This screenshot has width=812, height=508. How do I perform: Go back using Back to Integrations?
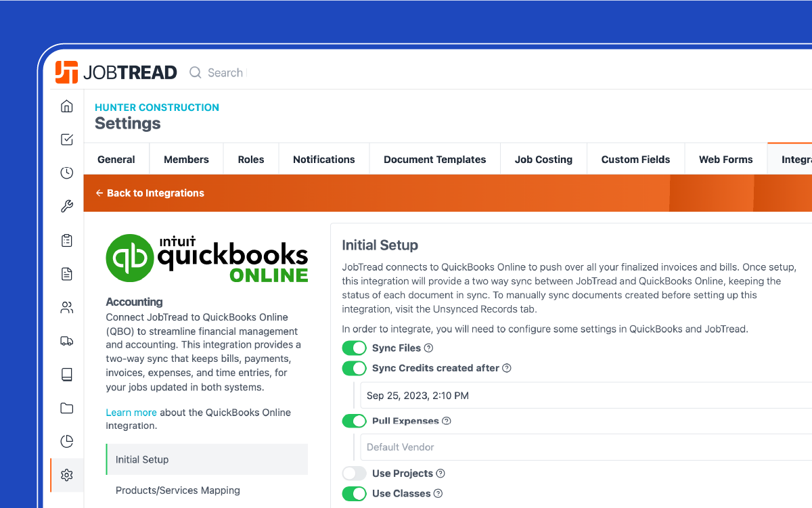coord(150,193)
